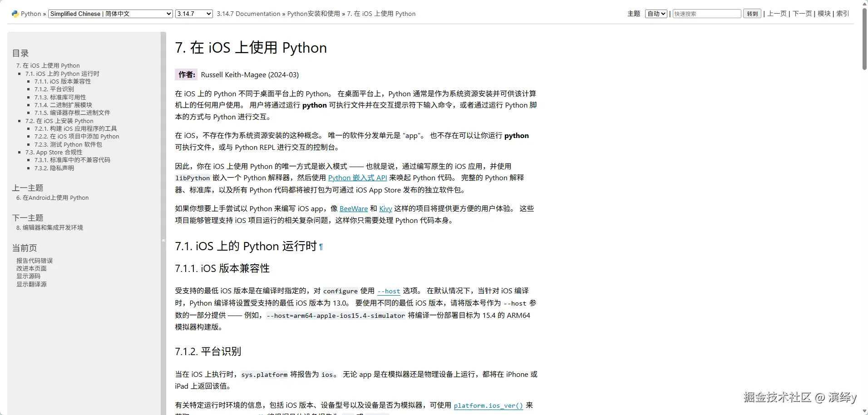Click the ¶ permalink next to 7.1 heading

click(321, 247)
